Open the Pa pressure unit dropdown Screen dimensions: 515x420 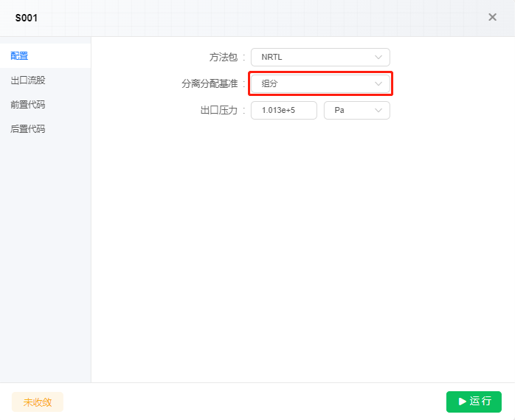pos(356,111)
